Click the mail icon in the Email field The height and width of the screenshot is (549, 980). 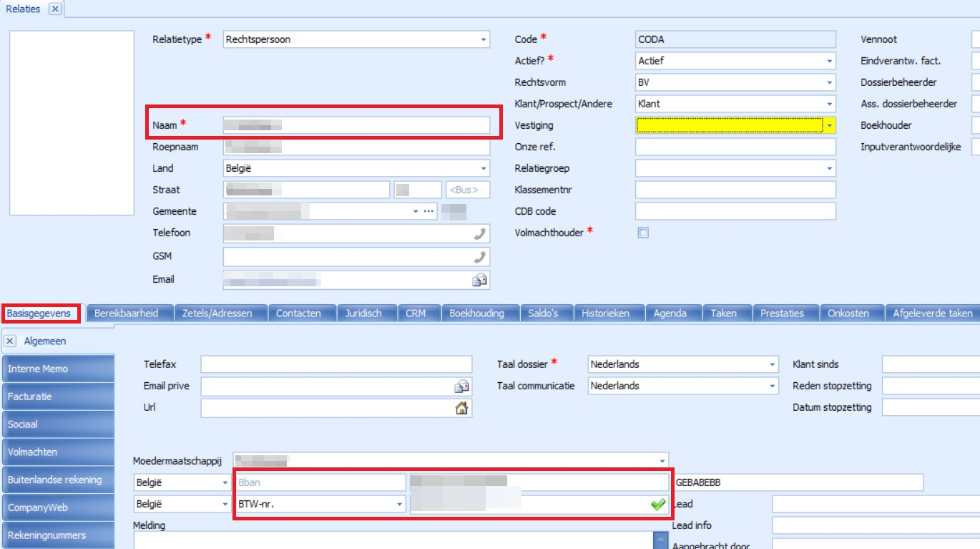click(480, 280)
